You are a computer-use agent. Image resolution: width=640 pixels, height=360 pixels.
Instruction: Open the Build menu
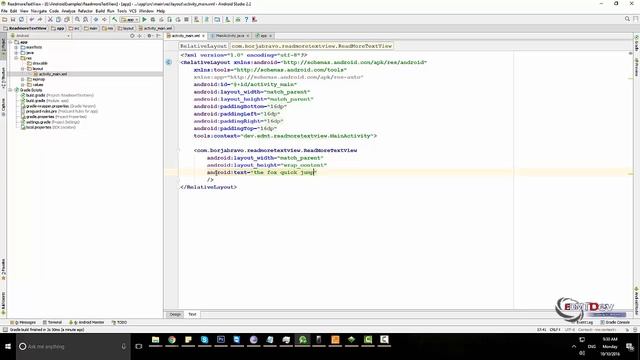coord(100,11)
